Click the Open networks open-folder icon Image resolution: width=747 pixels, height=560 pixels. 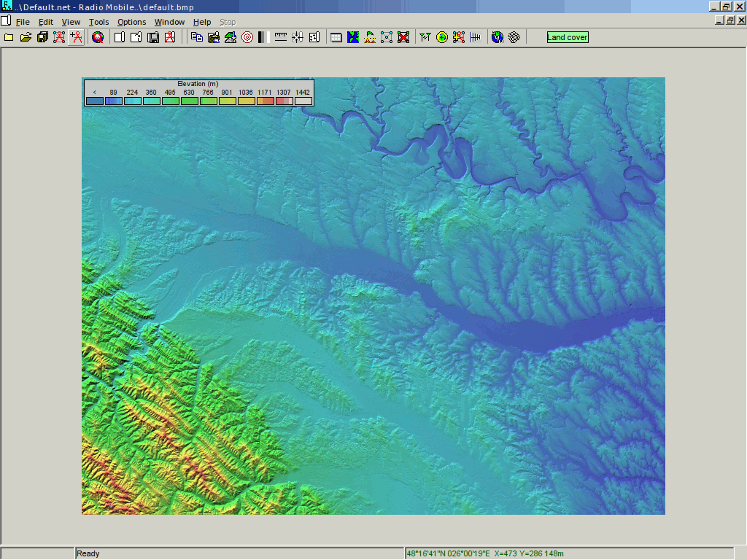click(x=26, y=37)
